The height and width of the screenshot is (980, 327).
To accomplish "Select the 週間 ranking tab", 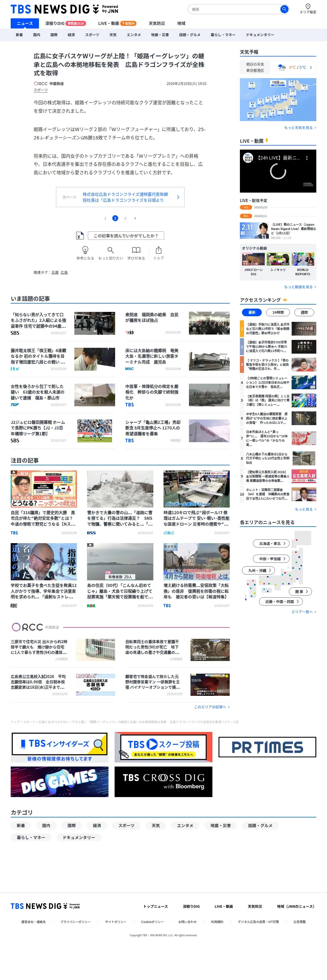I will 304,312.
